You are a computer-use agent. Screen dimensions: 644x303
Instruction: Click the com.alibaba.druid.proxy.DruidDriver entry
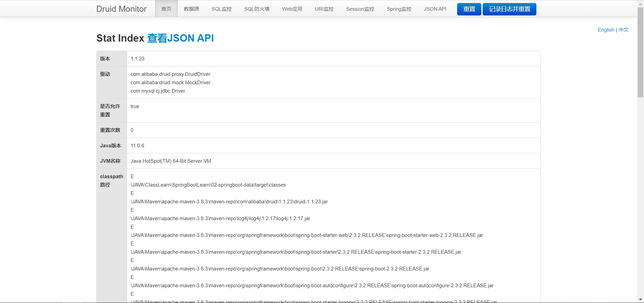(170, 74)
